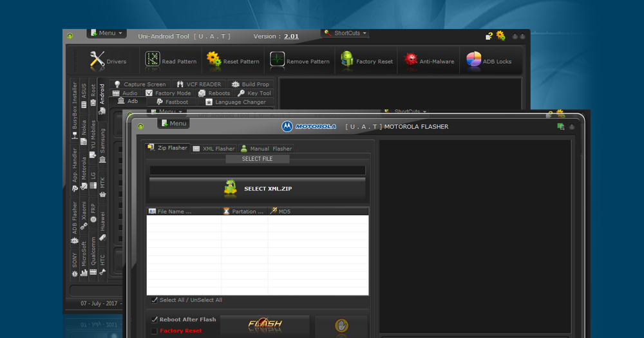Open the Reboots tab
644x338 pixels.
pyautogui.click(x=214, y=93)
